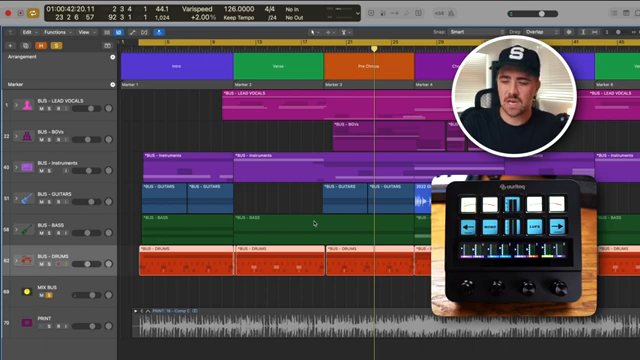Click the green bass guitar track icon
640x360 pixels.
(x=27, y=229)
